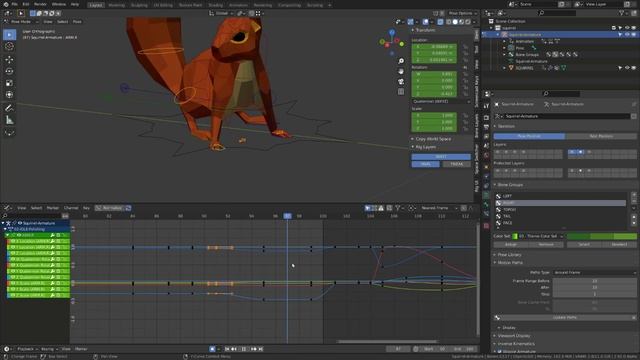
Task: Click the graph editor type icon
Action: tap(7, 208)
